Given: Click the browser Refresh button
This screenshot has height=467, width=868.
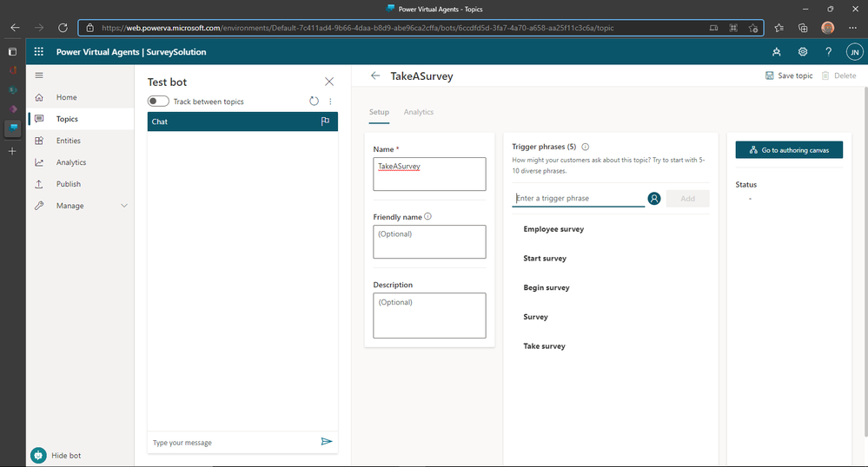Looking at the screenshot, I should tap(63, 28).
